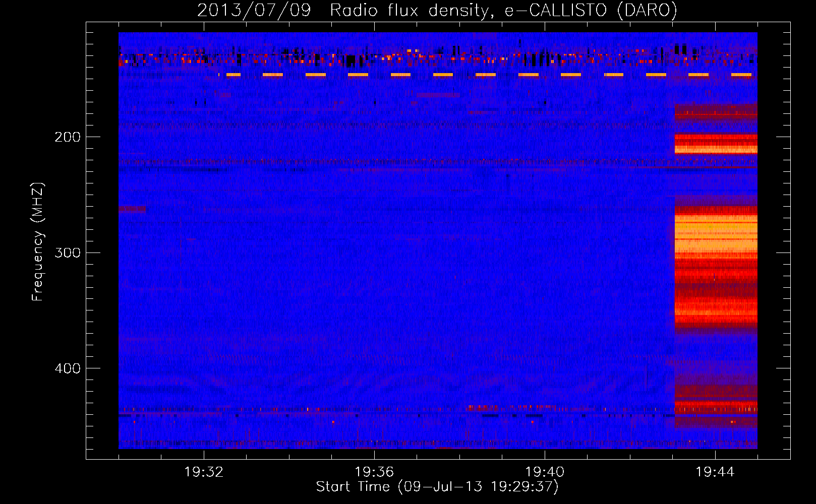Select the 'Frequency (MHZ)' axis label
Screen dimensions: 816x504
[x=37, y=242]
